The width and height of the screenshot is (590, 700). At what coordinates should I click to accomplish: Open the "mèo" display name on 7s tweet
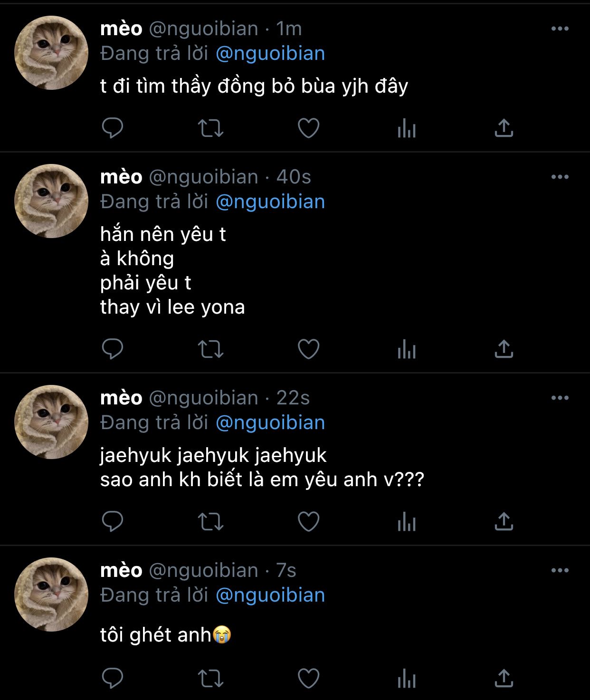pyautogui.click(x=121, y=571)
